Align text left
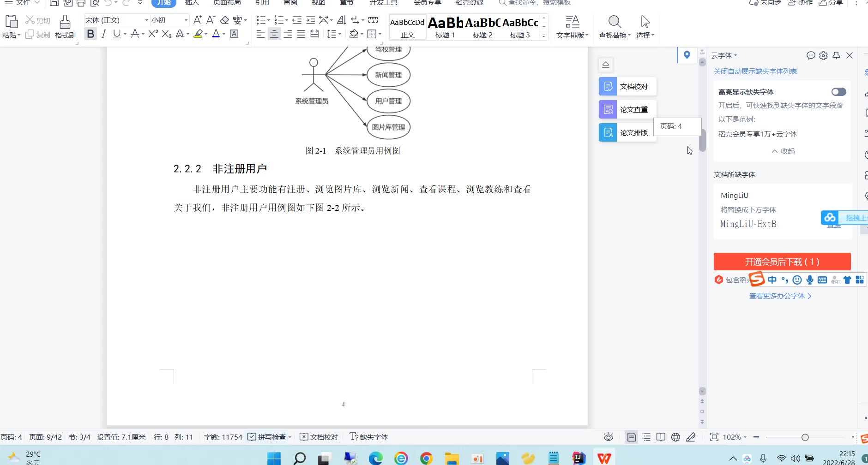Image resolution: width=868 pixels, height=465 pixels. click(x=260, y=34)
